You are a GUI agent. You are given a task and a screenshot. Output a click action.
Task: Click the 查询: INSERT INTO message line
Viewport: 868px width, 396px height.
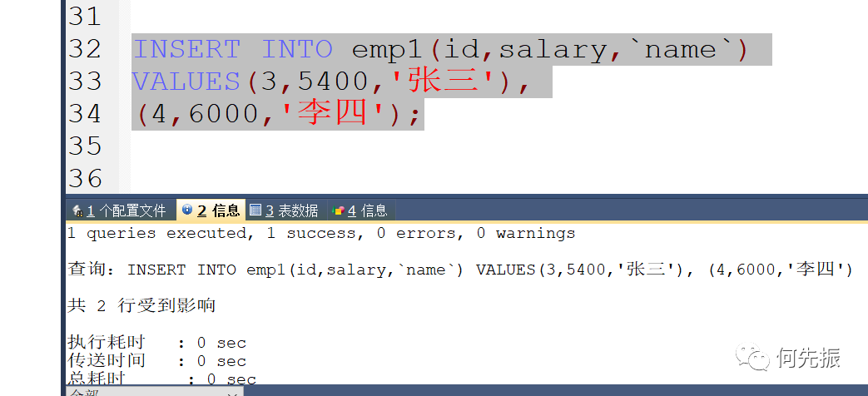459,270
